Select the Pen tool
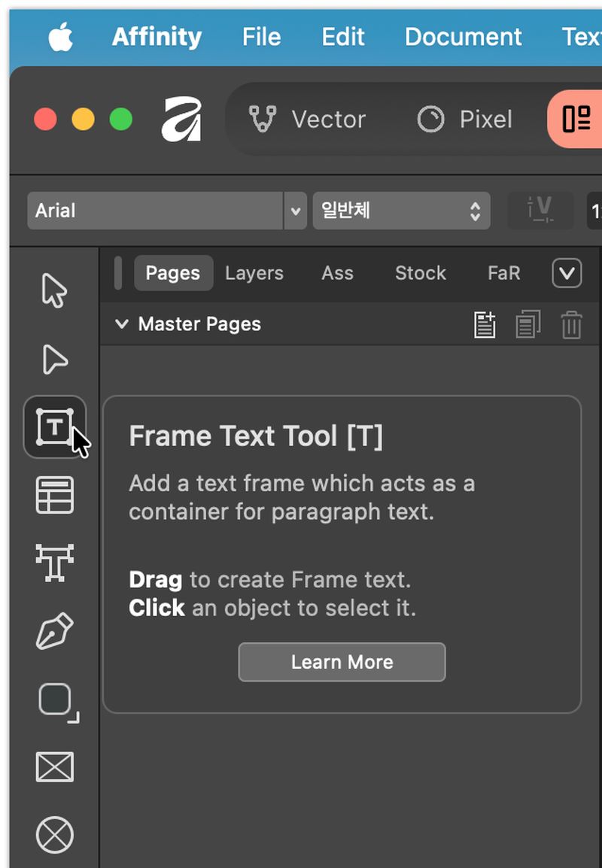The width and height of the screenshot is (602, 868). tap(54, 630)
